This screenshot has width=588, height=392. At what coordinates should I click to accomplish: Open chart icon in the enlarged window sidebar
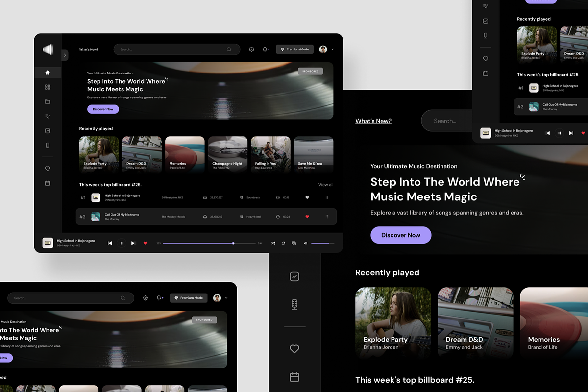click(294, 276)
